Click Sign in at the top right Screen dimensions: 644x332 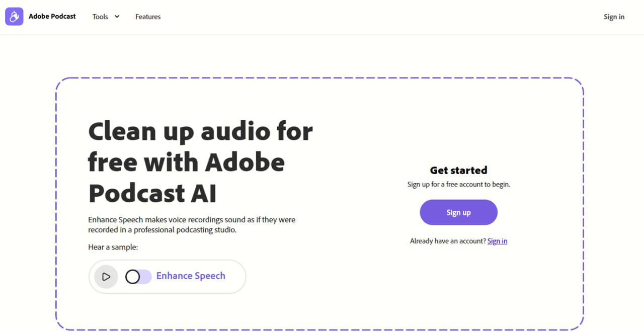pos(614,17)
